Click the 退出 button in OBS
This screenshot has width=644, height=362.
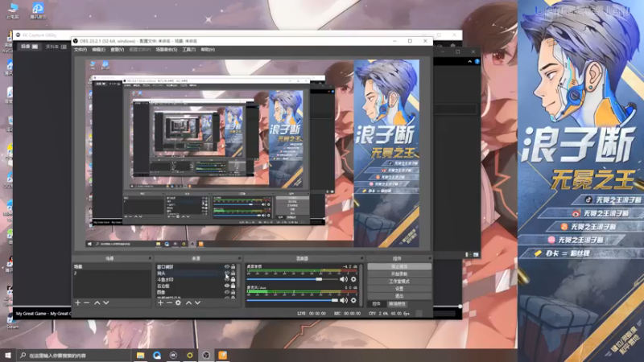coord(399,296)
